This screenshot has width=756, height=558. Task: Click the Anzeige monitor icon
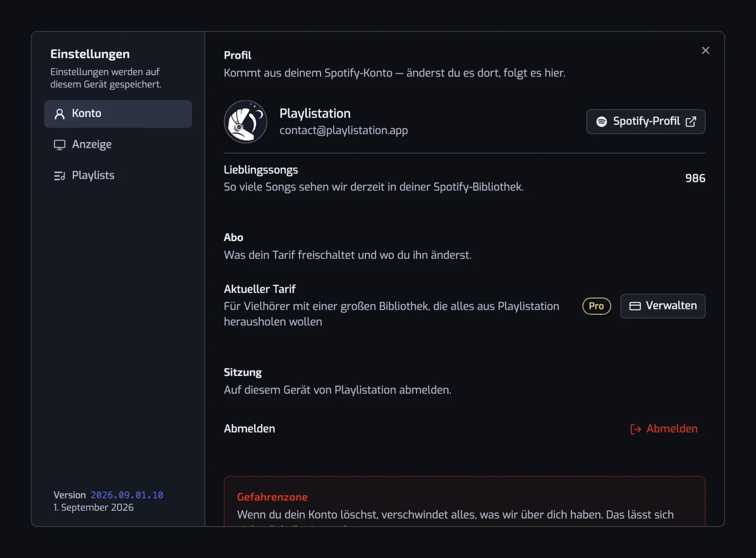(x=60, y=145)
